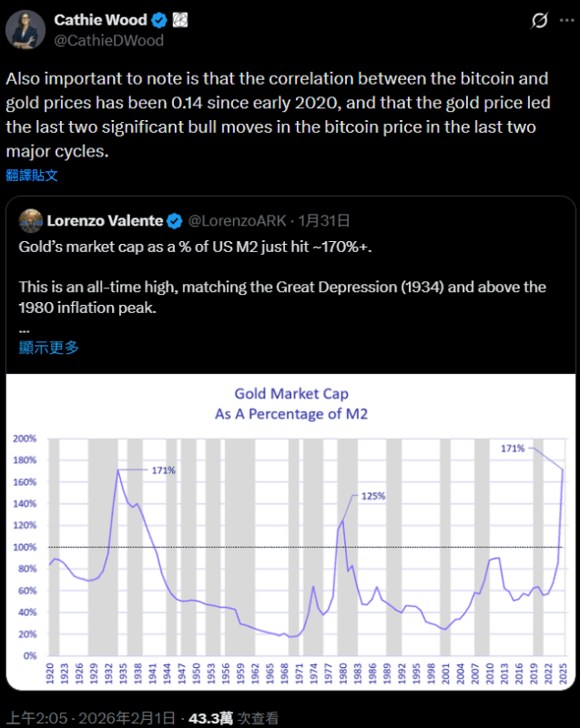The width and height of the screenshot is (580, 728).
Task: Click 翻譯貼文 to translate the post
Action: coord(32,175)
